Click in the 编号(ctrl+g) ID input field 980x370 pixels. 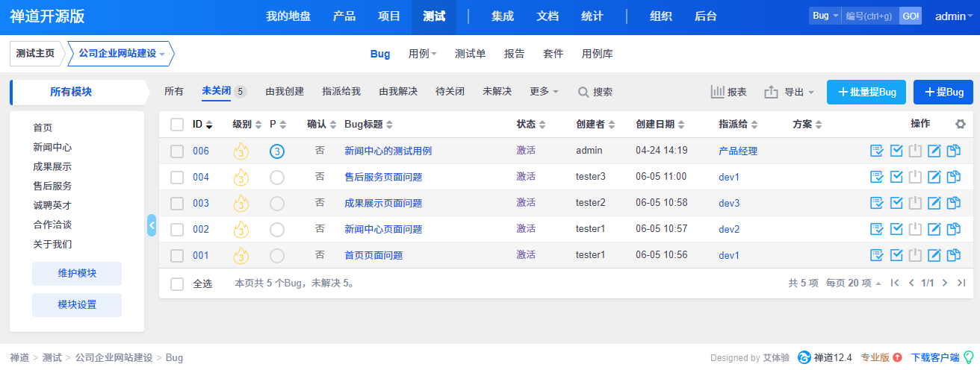870,16
